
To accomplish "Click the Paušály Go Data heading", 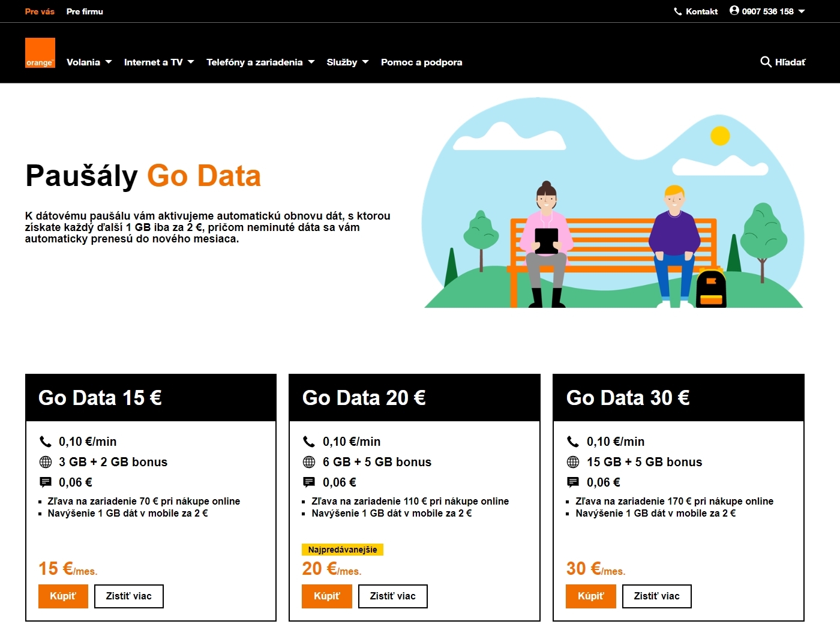I will coord(143,176).
